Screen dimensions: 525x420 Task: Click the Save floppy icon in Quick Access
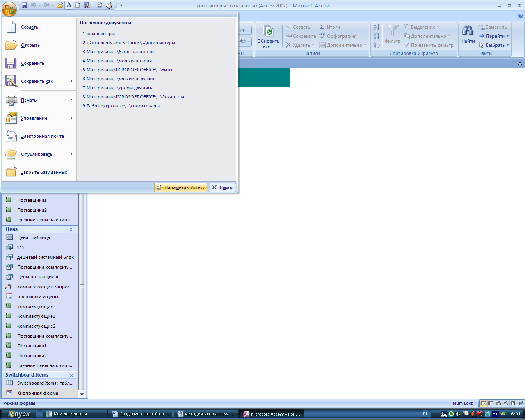click(x=25, y=5)
